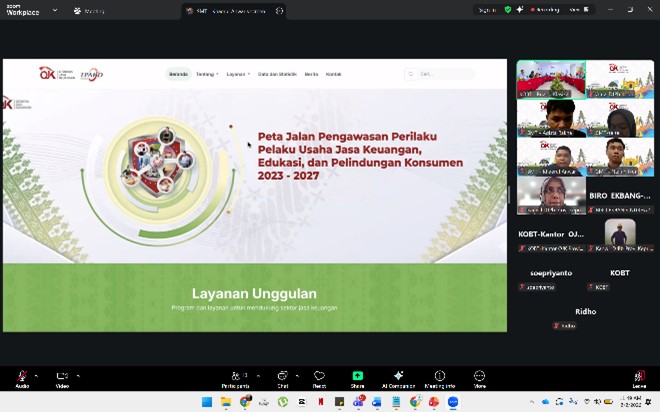660x412 pixels.
Task: Unmute using the Audio microphone icon
Action: pos(21,377)
